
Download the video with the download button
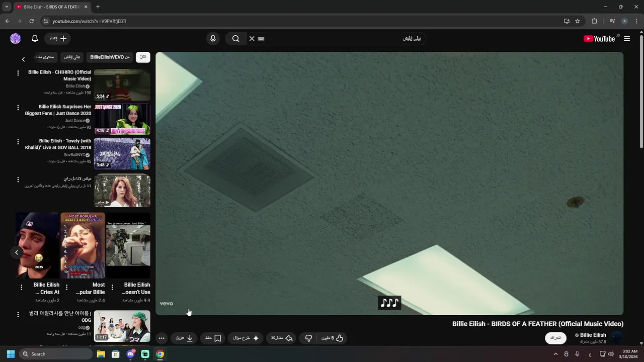pyautogui.click(x=185, y=338)
